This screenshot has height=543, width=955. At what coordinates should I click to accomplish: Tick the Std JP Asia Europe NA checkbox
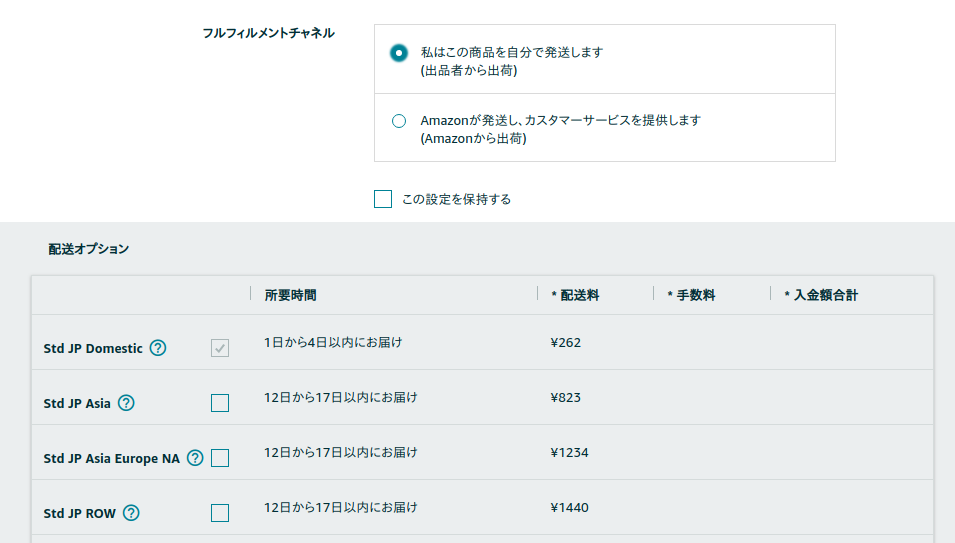(220, 458)
